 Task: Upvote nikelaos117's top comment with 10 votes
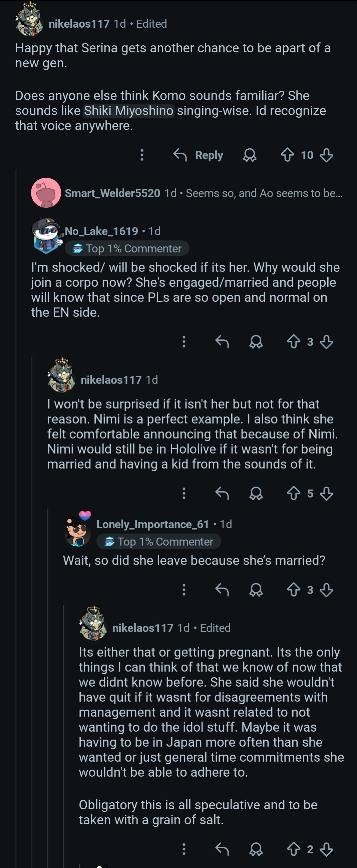[x=287, y=155]
